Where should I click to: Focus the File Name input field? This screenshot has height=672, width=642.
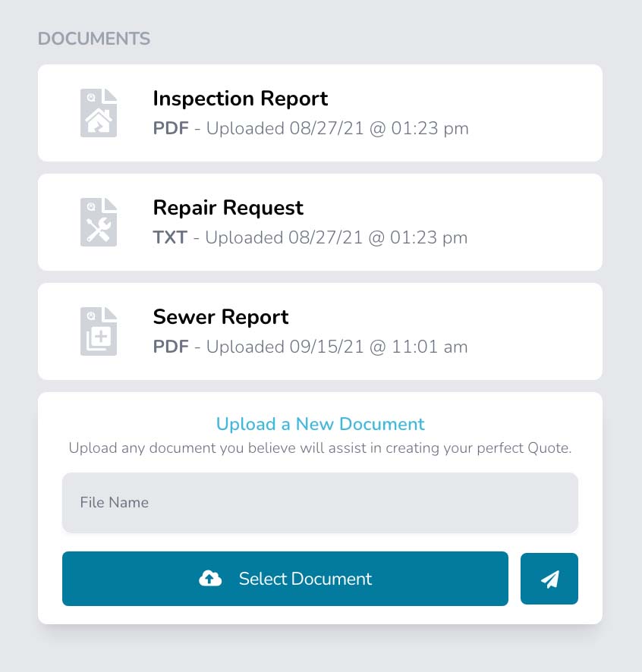pos(320,503)
